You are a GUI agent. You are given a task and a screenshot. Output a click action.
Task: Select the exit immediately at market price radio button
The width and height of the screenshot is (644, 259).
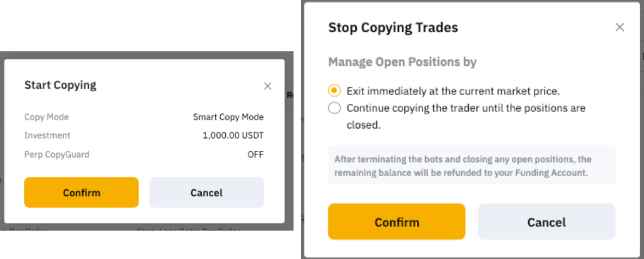pyautogui.click(x=335, y=91)
